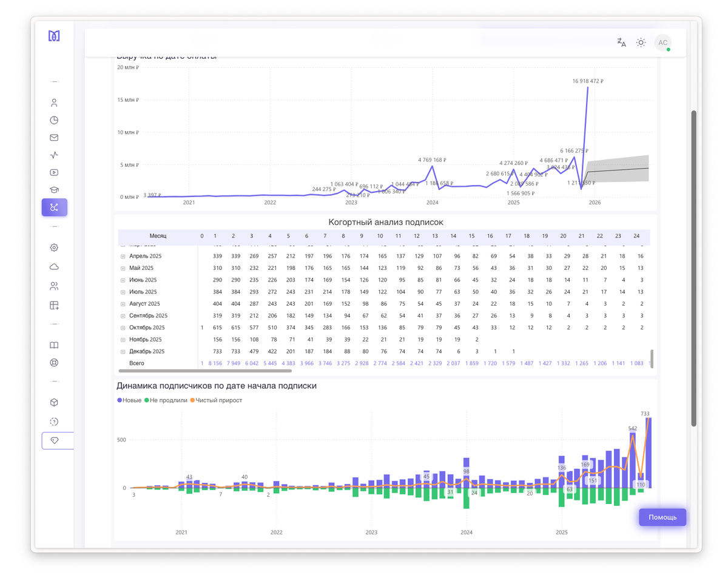Image resolution: width=728 pixels, height=575 pixels.
Task: Open the user profile sidebar icon
Action: click(x=54, y=103)
